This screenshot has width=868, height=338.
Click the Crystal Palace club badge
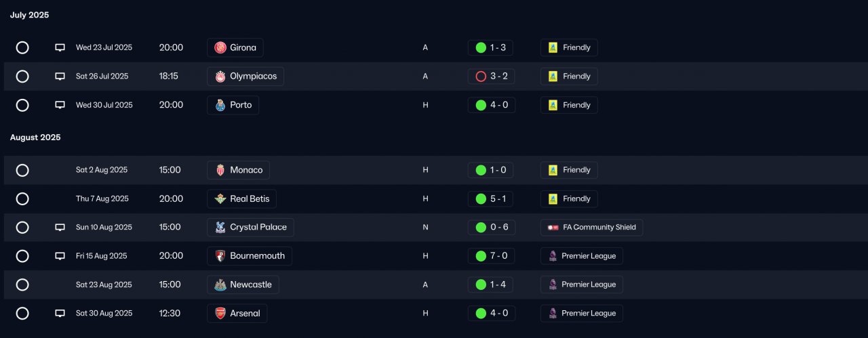[220, 228]
